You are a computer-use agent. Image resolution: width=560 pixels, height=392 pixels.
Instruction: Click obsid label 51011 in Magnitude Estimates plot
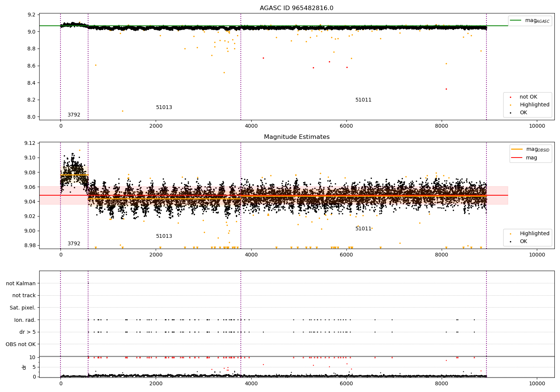point(363,229)
